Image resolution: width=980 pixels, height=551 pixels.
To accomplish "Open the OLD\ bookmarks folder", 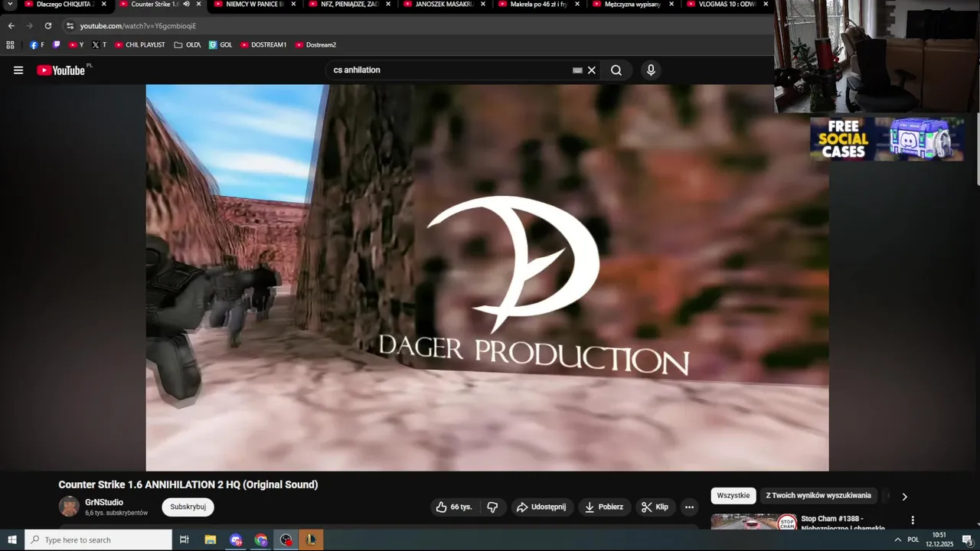I will [188, 45].
